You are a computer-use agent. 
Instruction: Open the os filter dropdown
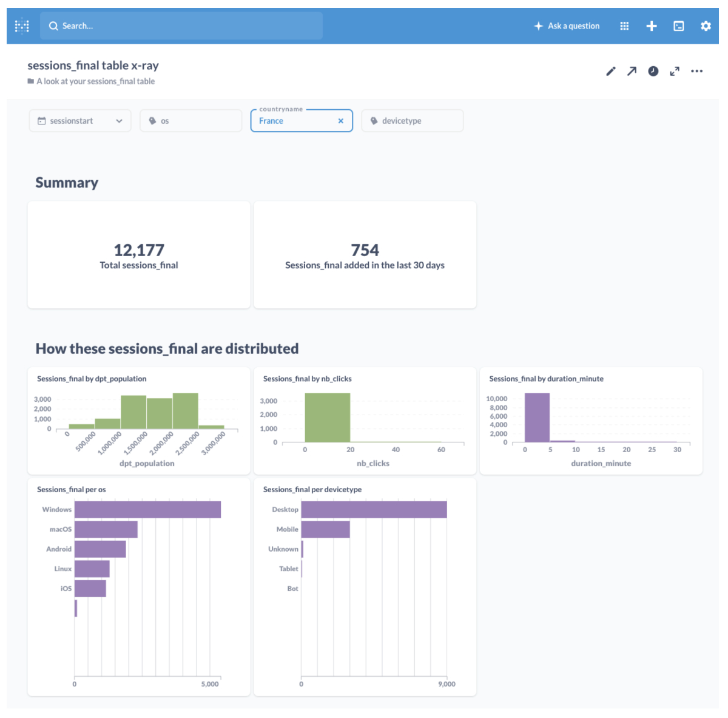tap(190, 121)
